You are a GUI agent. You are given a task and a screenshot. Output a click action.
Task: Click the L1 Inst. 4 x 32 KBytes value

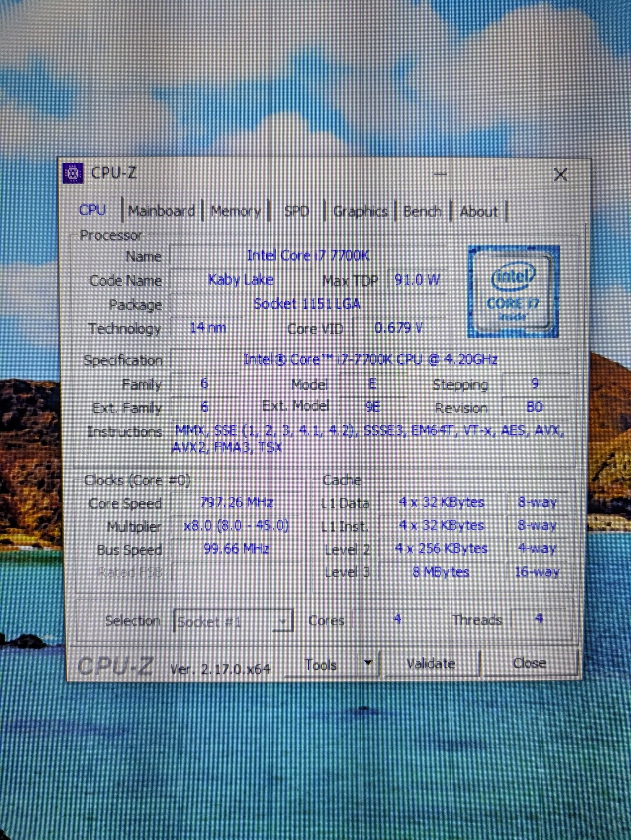[x=441, y=525]
